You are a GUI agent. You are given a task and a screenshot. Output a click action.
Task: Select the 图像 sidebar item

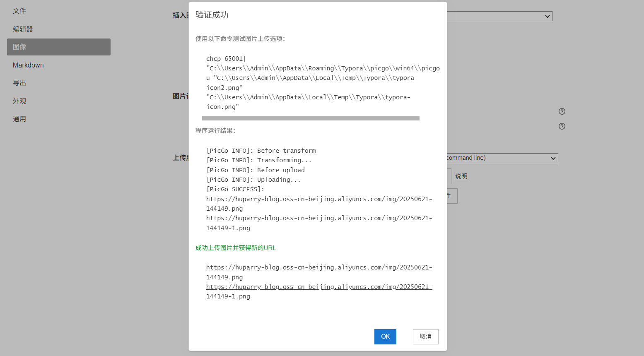58,47
